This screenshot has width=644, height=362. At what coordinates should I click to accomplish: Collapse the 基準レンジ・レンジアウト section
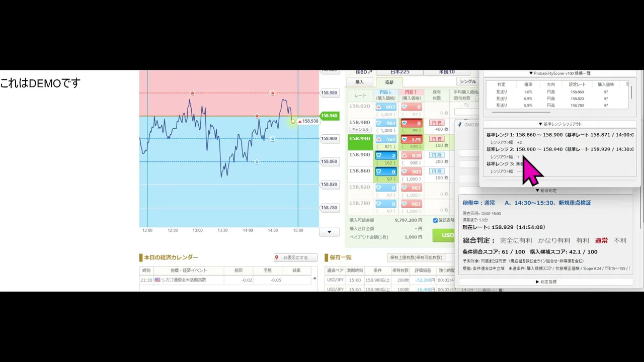559,124
